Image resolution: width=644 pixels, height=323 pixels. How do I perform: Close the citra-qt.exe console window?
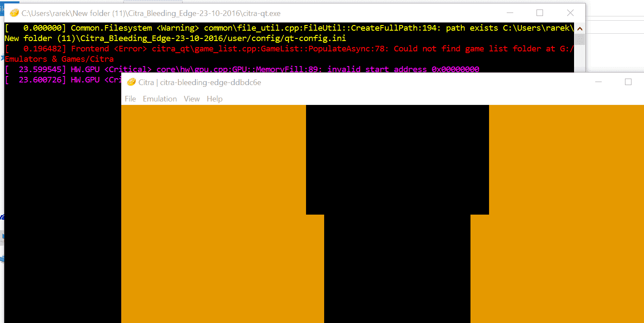coord(570,13)
